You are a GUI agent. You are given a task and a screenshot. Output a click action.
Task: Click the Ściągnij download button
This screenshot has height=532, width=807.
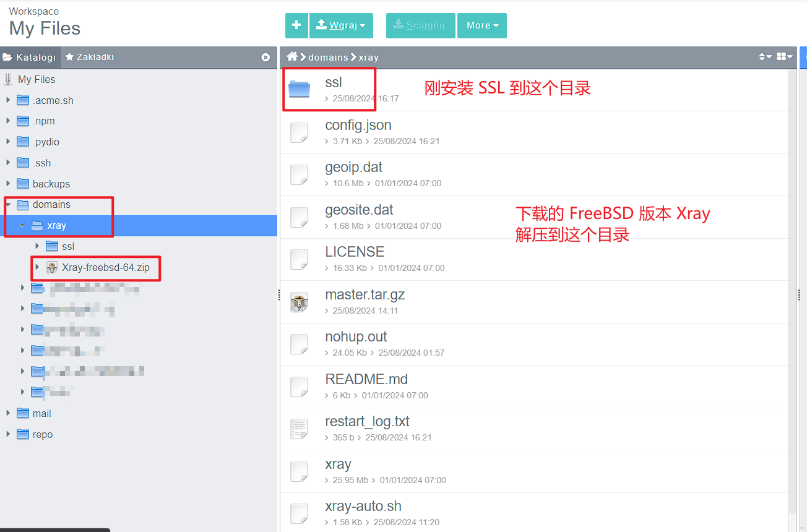tap(420, 25)
